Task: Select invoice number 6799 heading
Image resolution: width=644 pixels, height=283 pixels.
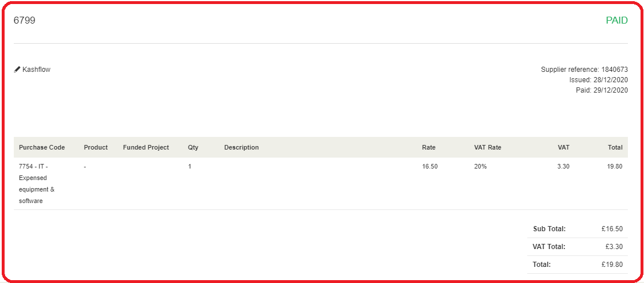Action: [24, 20]
